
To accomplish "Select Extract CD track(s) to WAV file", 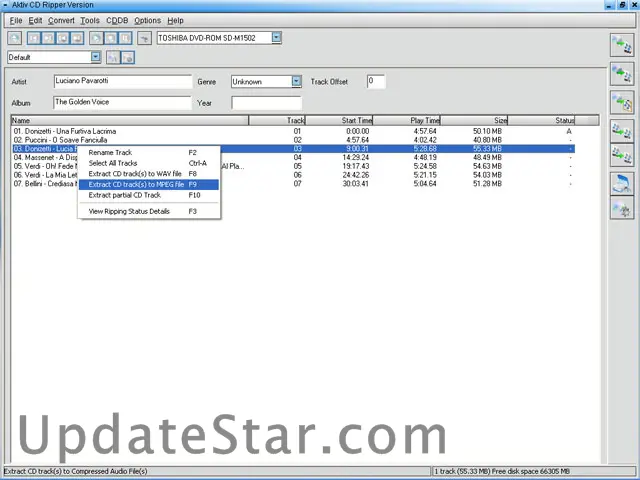I will (149, 174).
